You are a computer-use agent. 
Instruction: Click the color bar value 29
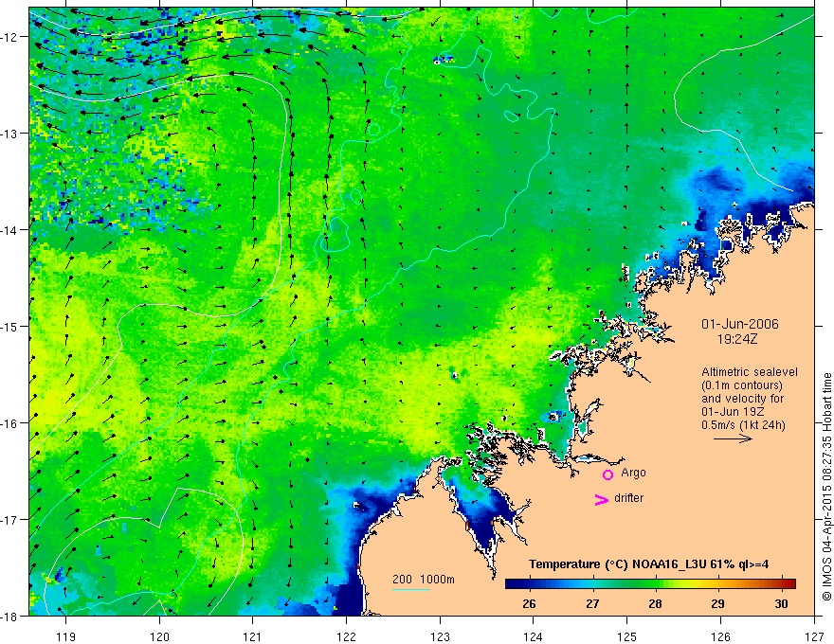coord(717,603)
